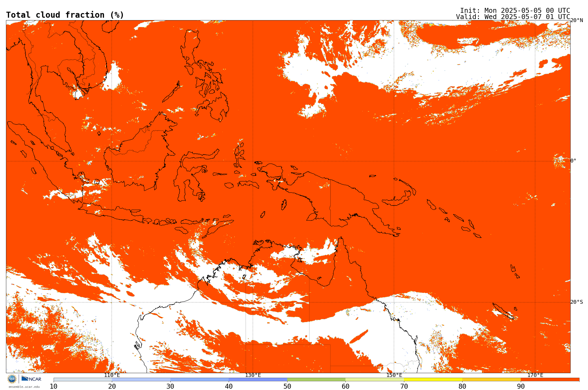588x390 pixels.
Task: Click the colorbar tick label 10
Action: coord(54,386)
